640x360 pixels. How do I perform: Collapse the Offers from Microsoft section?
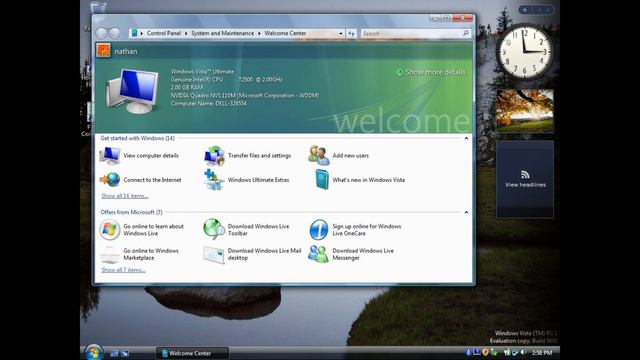[466, 212]
